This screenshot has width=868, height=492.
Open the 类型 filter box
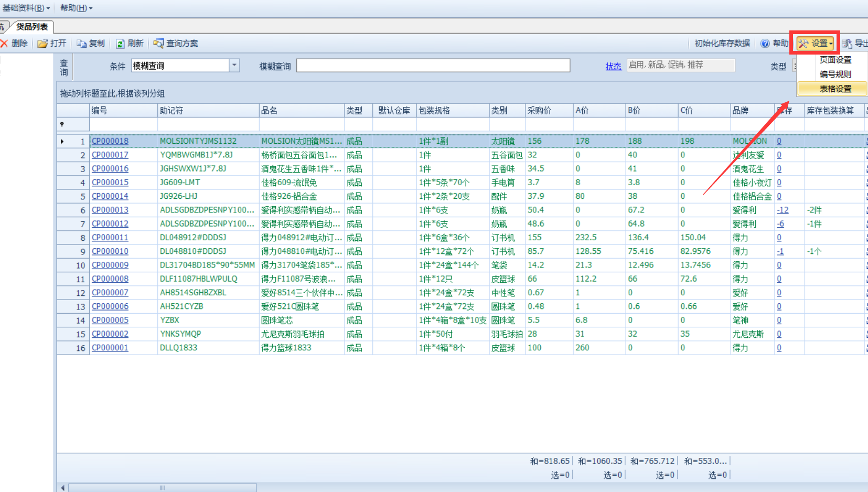pos(795,66)
